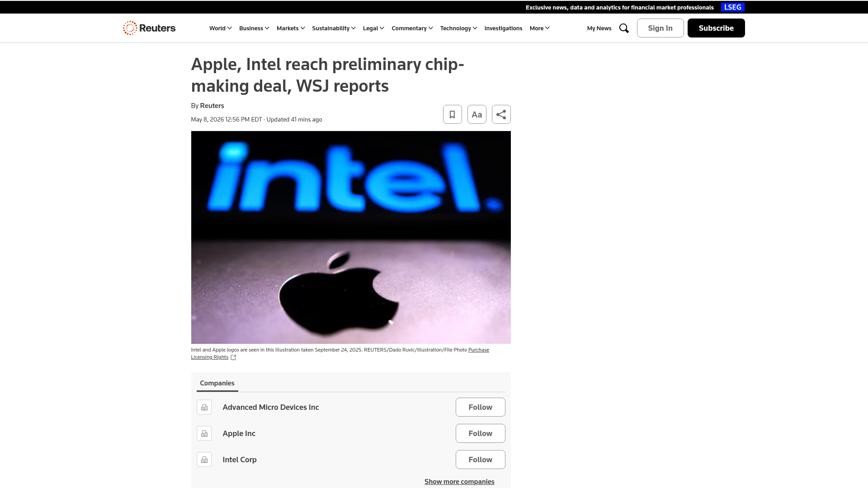Click the Sign In button
Screen dimensions: 868x488
tap(660, 28)
